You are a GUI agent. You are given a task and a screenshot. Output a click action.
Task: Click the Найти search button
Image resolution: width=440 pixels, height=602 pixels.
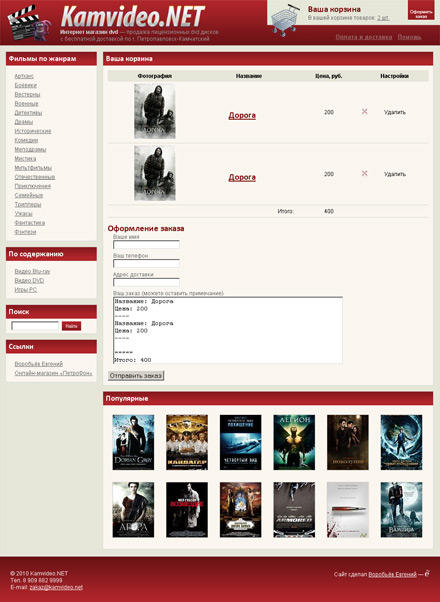tap(71, 326)
